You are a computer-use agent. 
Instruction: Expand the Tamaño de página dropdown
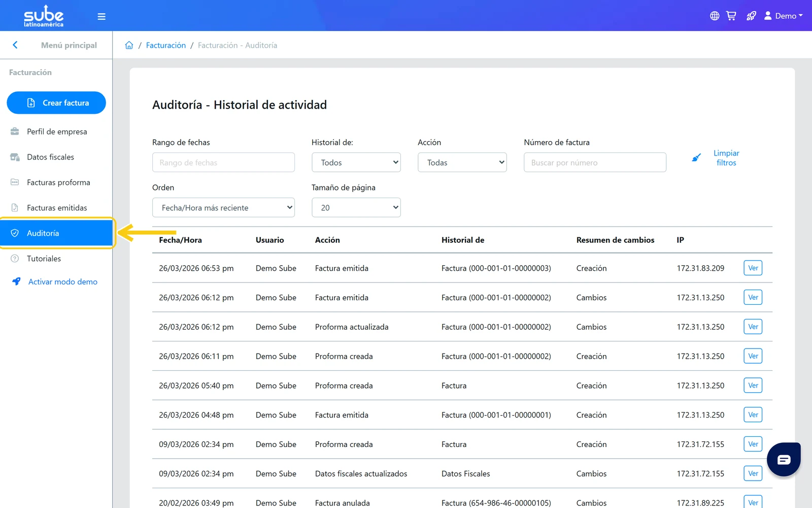tap(356, 208)
